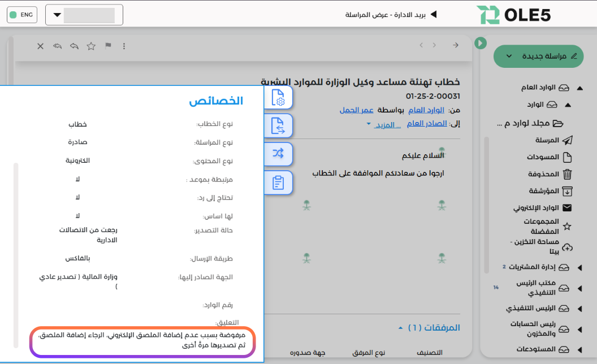Flag the open message
The height and width of the screenshot is (364, 597).
coord(108,46)
